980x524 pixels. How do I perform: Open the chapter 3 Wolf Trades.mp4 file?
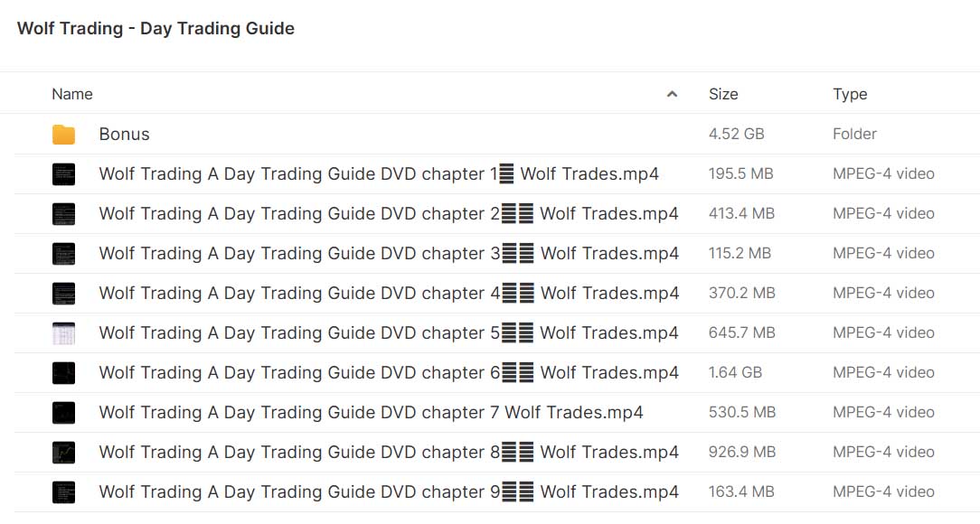tap(389, 254)
